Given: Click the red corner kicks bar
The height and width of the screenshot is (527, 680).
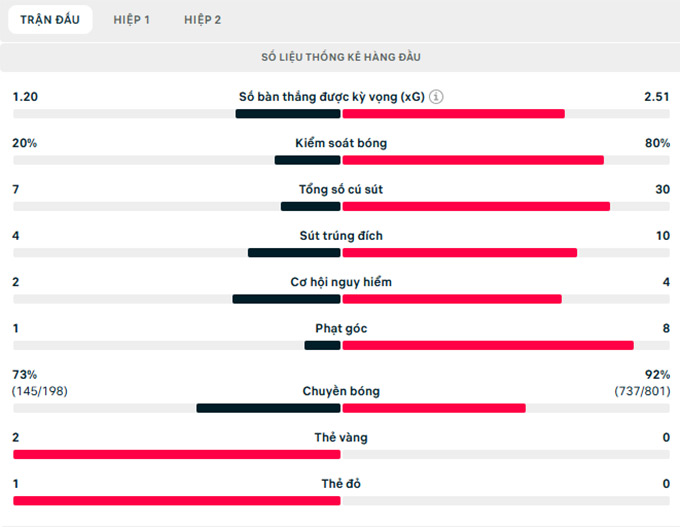Looking at the screenshot, I should point(488,346).
